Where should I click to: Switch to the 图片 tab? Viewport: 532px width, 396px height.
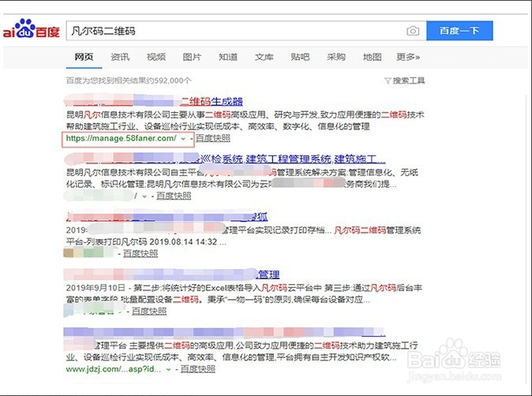[x=192, y=57]
